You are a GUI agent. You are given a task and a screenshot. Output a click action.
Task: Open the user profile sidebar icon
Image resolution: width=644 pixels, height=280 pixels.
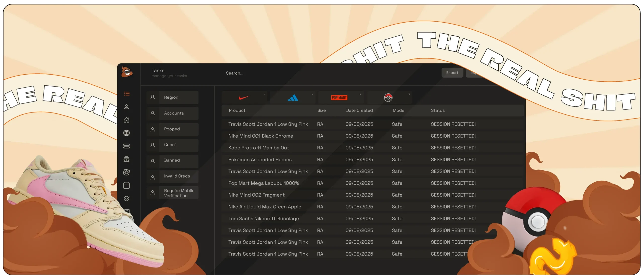pos(127,107)
